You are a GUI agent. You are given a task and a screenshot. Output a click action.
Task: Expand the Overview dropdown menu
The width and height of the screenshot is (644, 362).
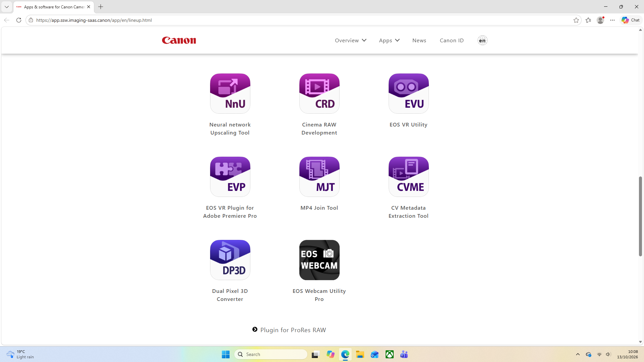(350, 40)
